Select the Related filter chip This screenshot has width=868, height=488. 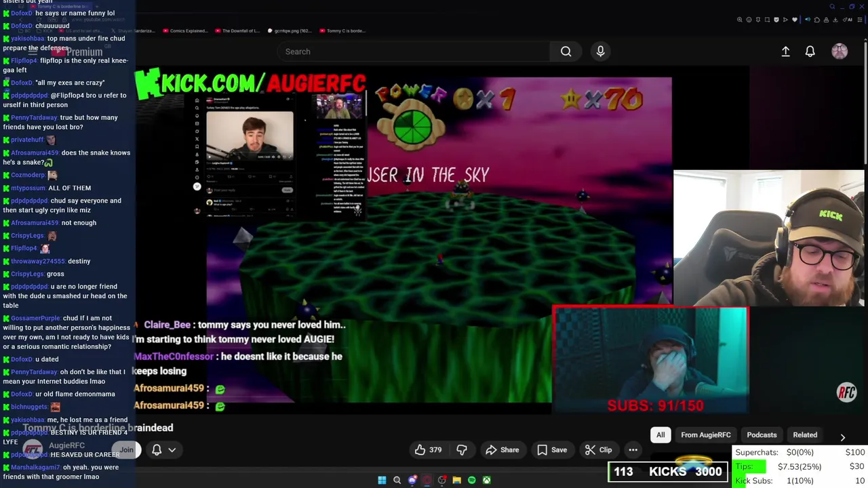(805, 435)
